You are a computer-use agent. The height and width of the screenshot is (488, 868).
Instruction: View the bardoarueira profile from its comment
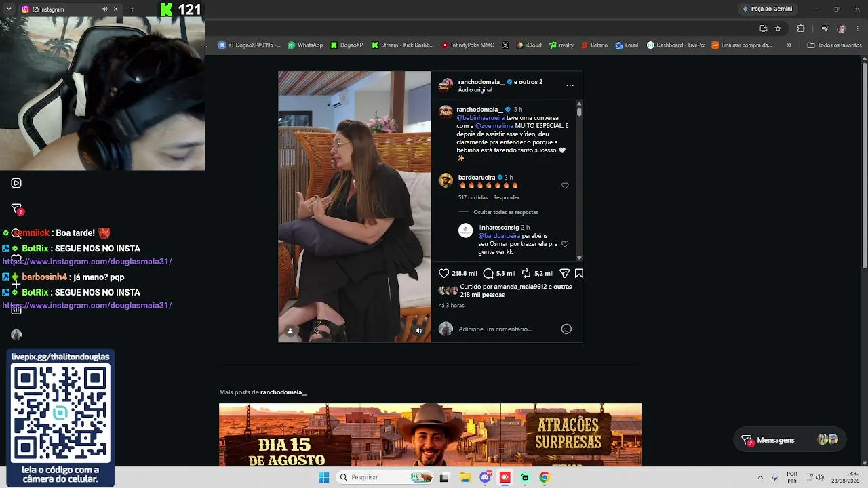[x=477, y=178]
